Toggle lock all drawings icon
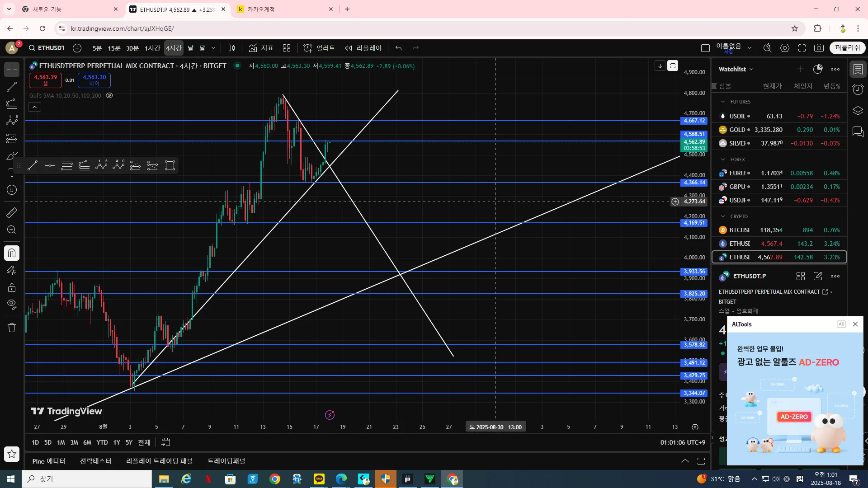Screen dimensions: 868x488 pos(12,288)
